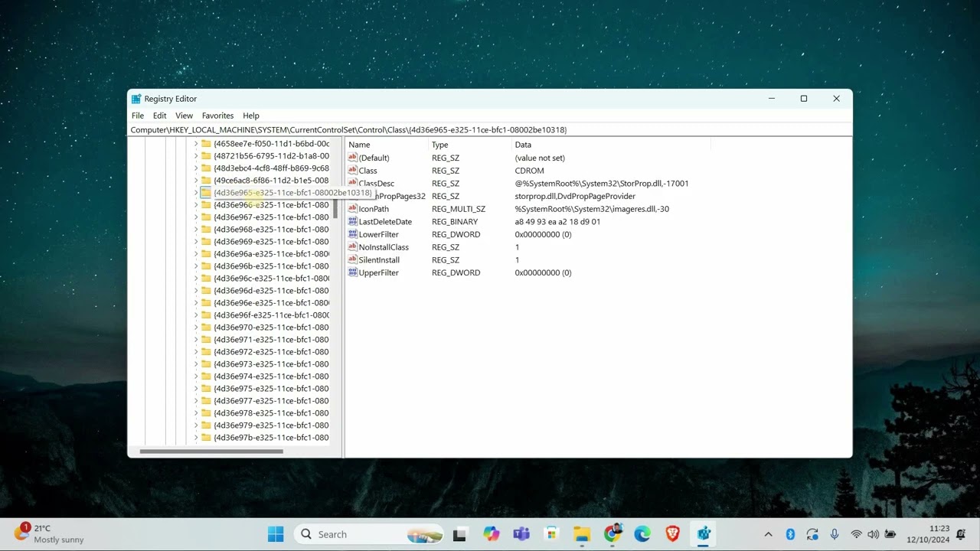
Task: Open Microsoft Store from the taskbar
Action: click(551, 534)
